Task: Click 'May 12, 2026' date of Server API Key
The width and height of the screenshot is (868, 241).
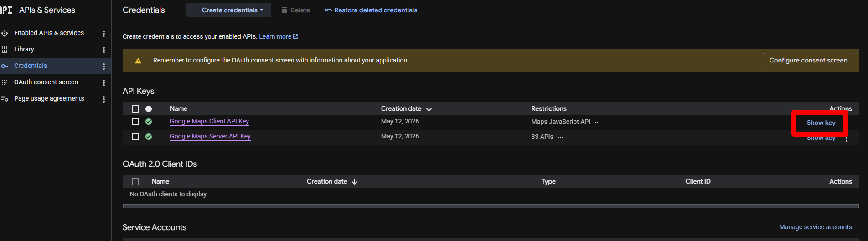Action: pyautogui.click(x=400, y=136)
